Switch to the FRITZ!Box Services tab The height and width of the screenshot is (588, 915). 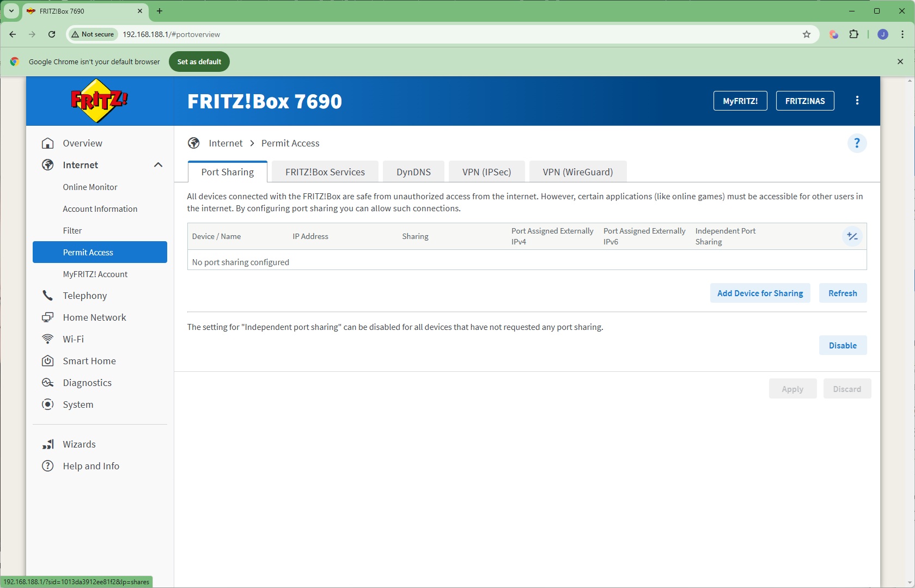pos(325,172)
